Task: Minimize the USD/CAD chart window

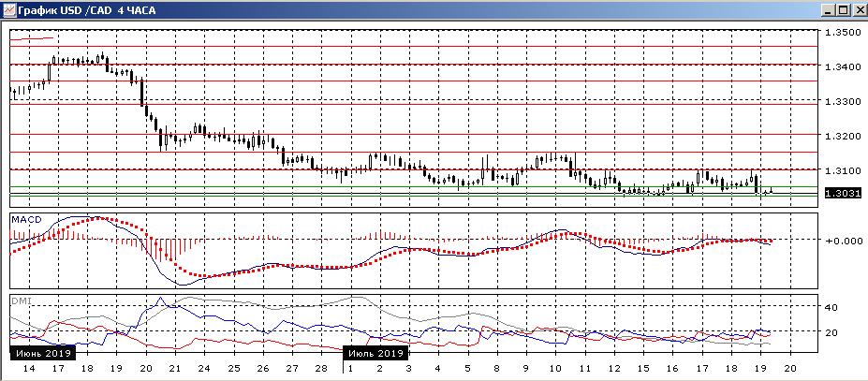Action: [828, 9]
